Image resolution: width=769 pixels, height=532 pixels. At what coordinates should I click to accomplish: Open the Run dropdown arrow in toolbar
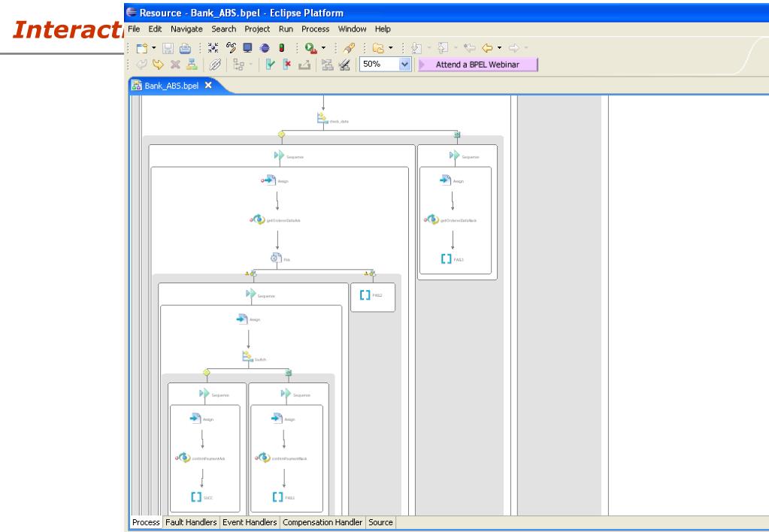click(x=323, y=48)
